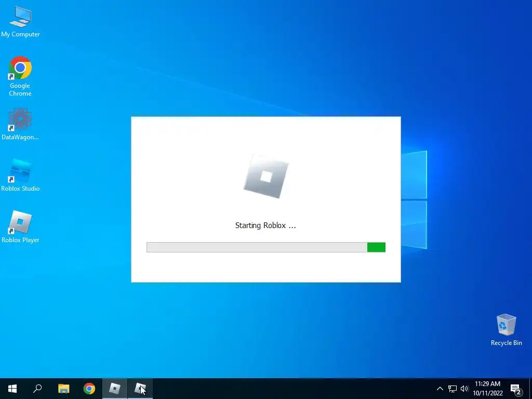The image size is (532, 399).
Task: Switch to the second Roblox taskbar window
Action: pos(140,389)
